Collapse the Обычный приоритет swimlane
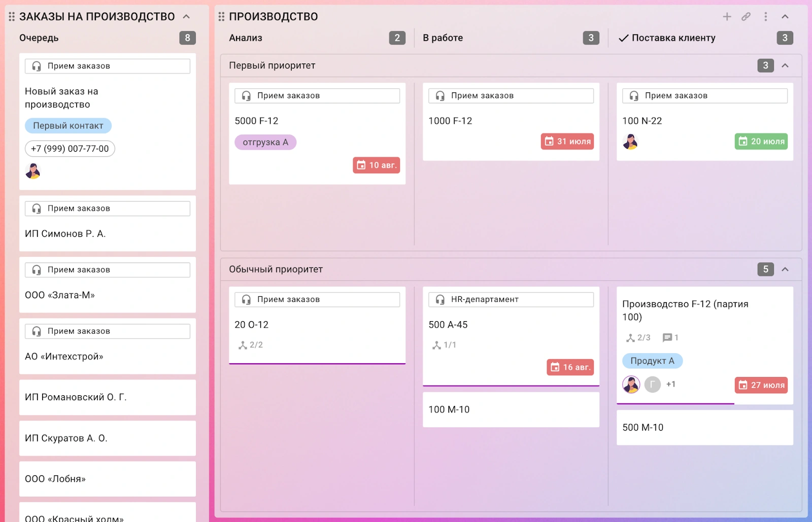This screenshot has height=522, width=812. click(785, 269)
